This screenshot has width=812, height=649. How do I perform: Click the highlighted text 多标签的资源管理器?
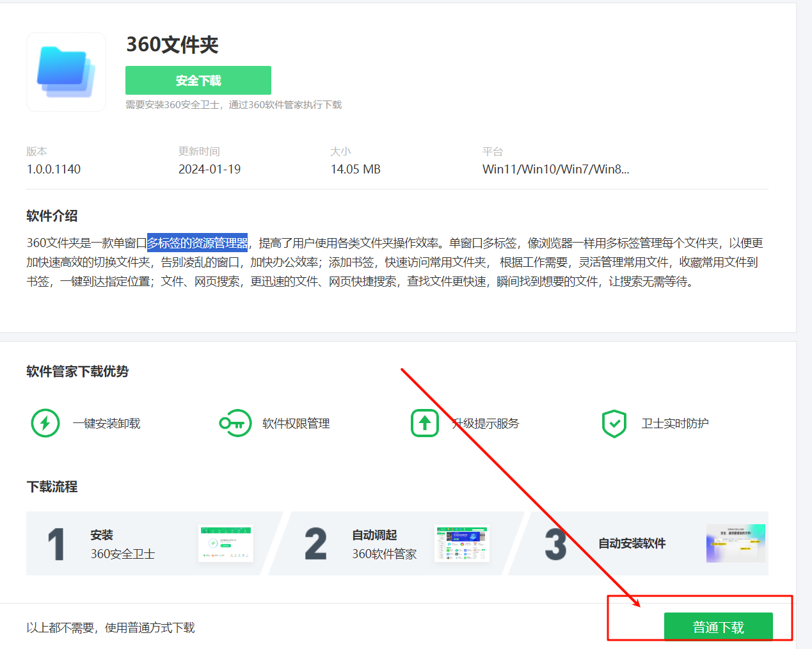point(197,243)
